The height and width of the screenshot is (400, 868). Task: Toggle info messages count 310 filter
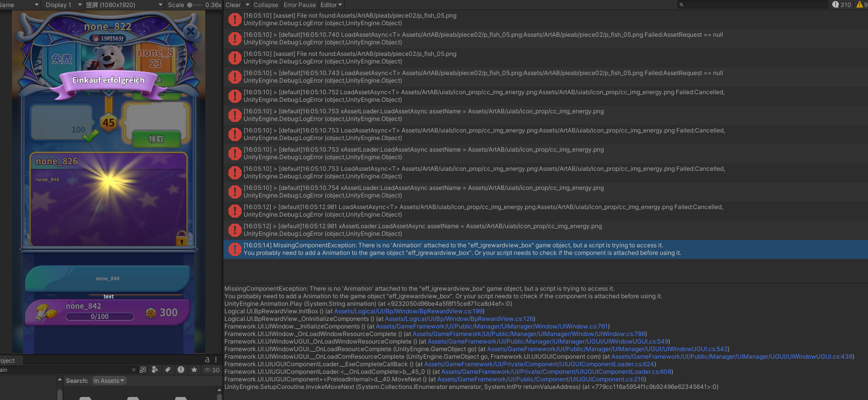(841, 5)
